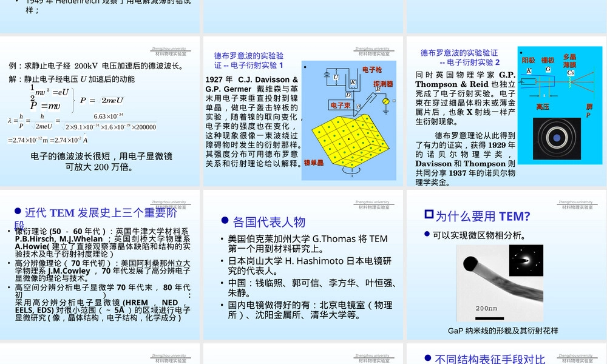Click the text 例：求静止电子经 200kV 电压加速后的德波波长
The height and width of the screenshot is (364, 607).
(96, 66)
